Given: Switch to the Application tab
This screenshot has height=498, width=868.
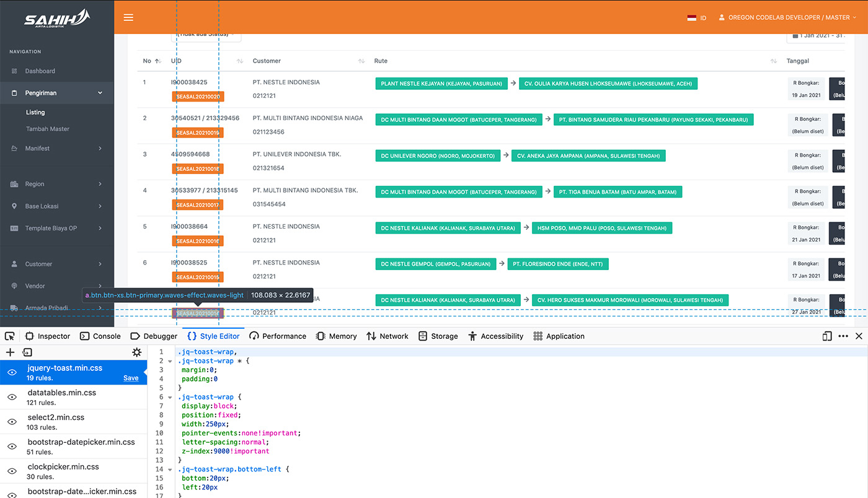Looking at the screenshot, I should click(559, 336).
